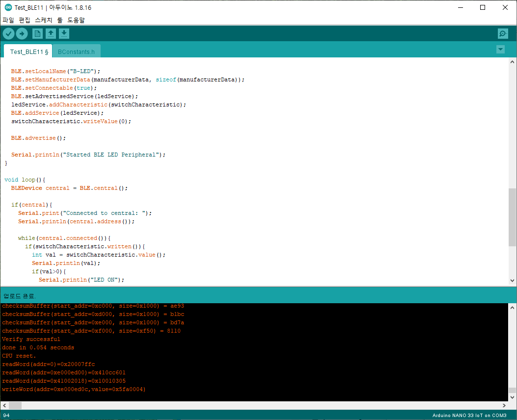Click the line 'BLE.setConnectable(true);'
Viewport: 517px width, 420px height.
click(x=54, y=88)
